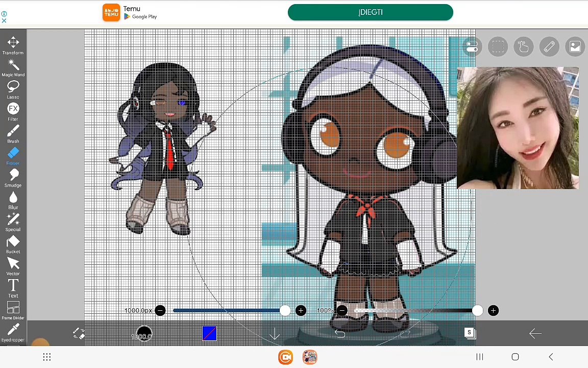Select the Eraser tool
Image resolution: width=588 pixels, height=368 pixels.
[x=13, y=156]
